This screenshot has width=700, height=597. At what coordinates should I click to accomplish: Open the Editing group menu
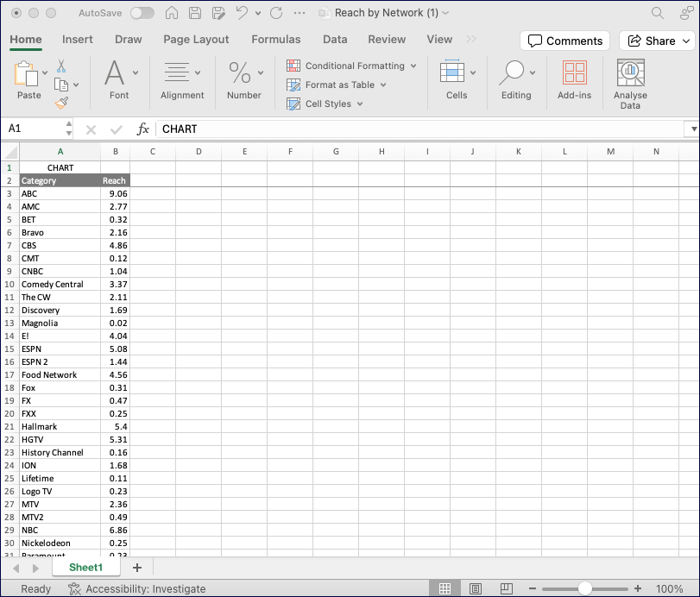tap(516, 80)
